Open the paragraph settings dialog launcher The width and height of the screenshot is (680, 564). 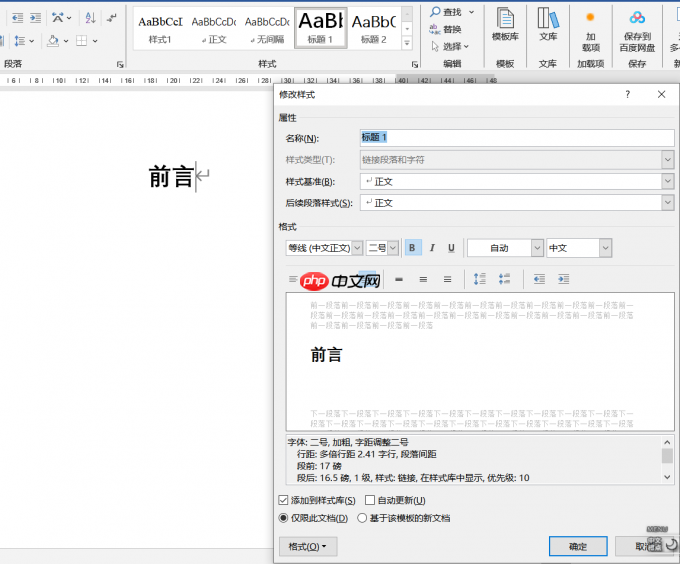pyautogui.click(x=120, y=64)
